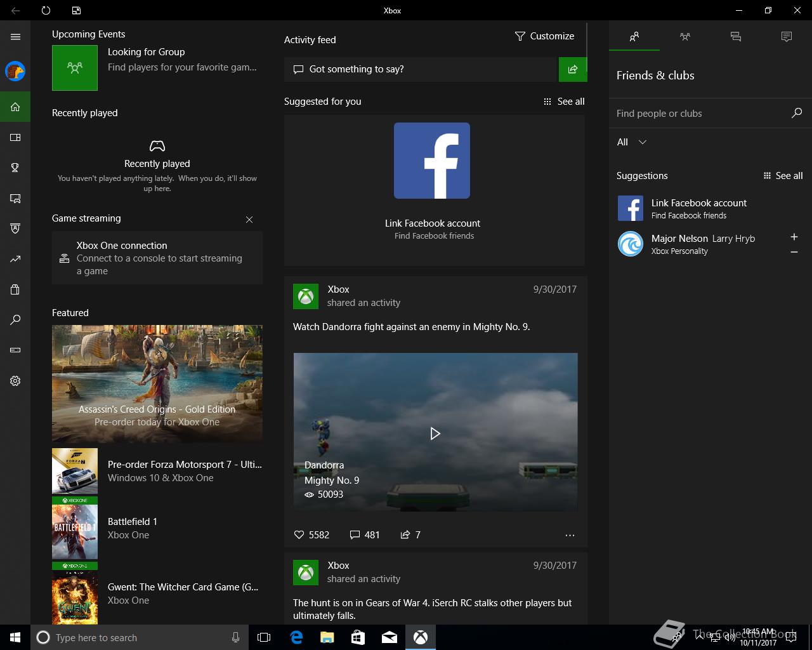The height and width of the screenshot is (650, 812).
Task: Add Major Nelson as friend with plus
Action: [794, 237]
